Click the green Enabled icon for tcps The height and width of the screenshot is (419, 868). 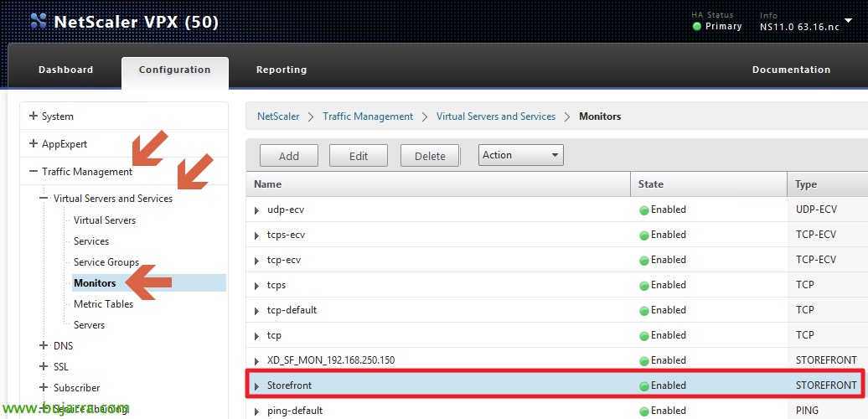click(x=643, y=286)
